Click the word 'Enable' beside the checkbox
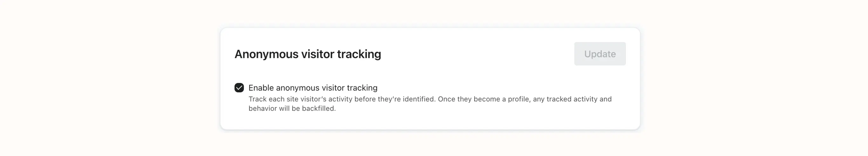Image resolution: width=868 pixels, height=156 pixels. point(261,88)
